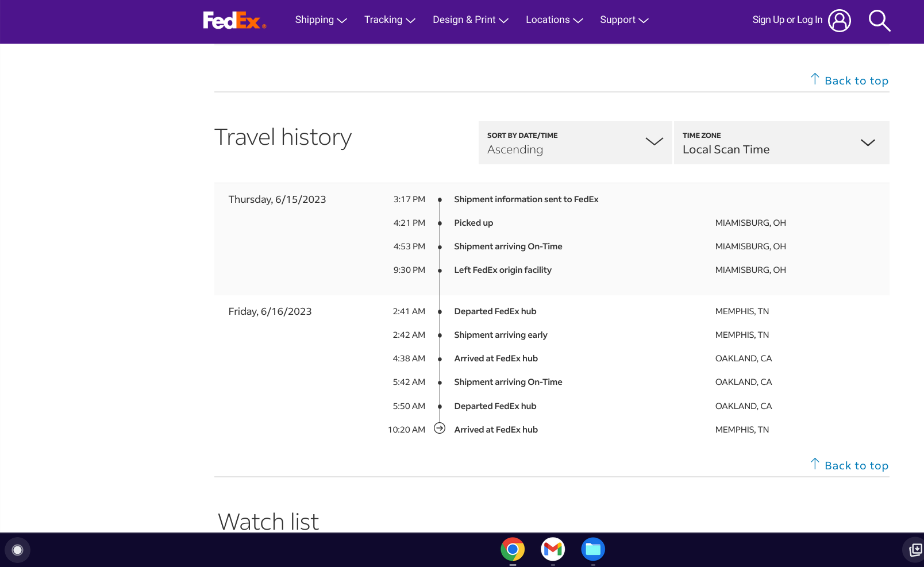Open the downloads tray icon
Image resolution: width=924 pixels, height=567 pixels.
pyautogui.click(x=915, y=550)
